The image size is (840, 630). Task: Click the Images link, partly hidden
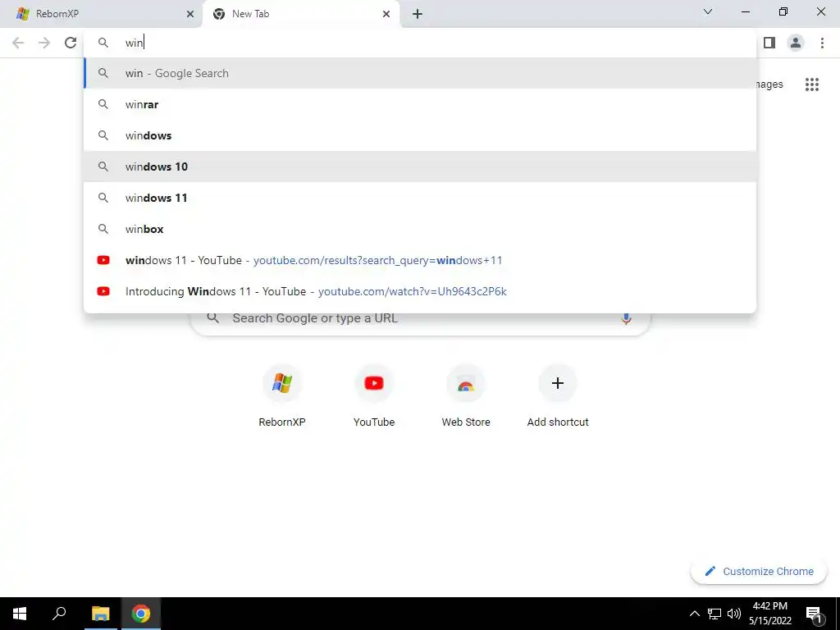[769, 84]
